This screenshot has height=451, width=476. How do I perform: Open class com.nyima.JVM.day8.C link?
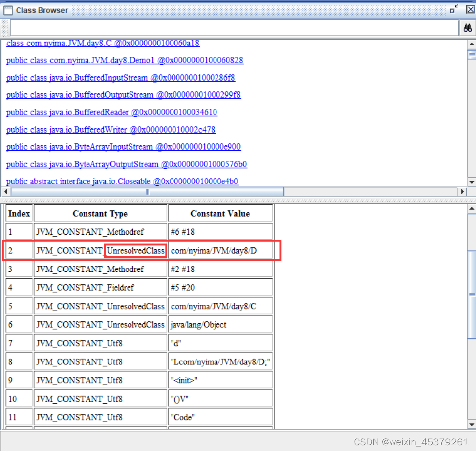click(103, 43)
